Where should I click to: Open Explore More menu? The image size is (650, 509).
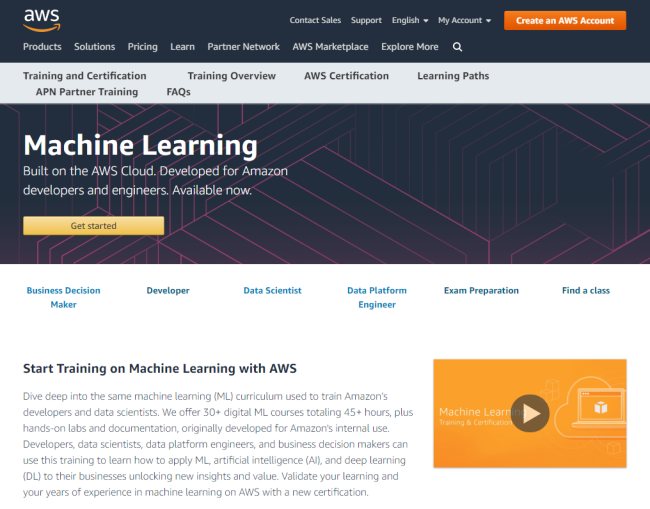[x=410, y=47]
